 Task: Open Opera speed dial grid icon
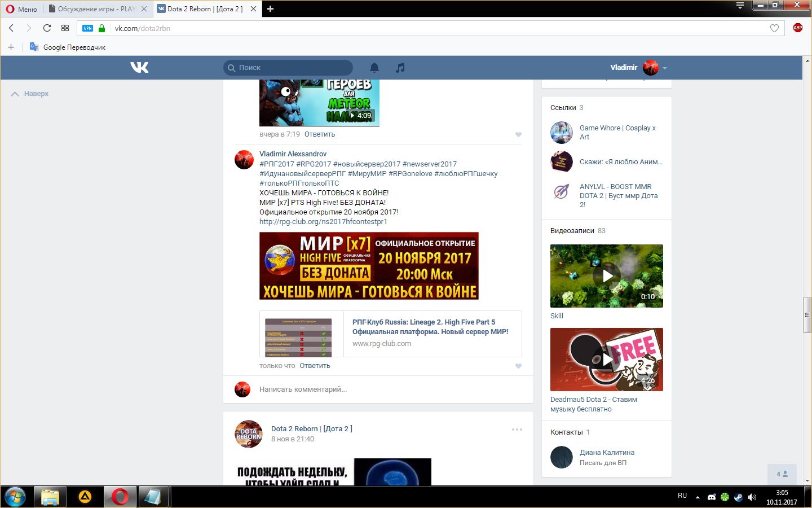pyautogui.click(x=65, y=28)
